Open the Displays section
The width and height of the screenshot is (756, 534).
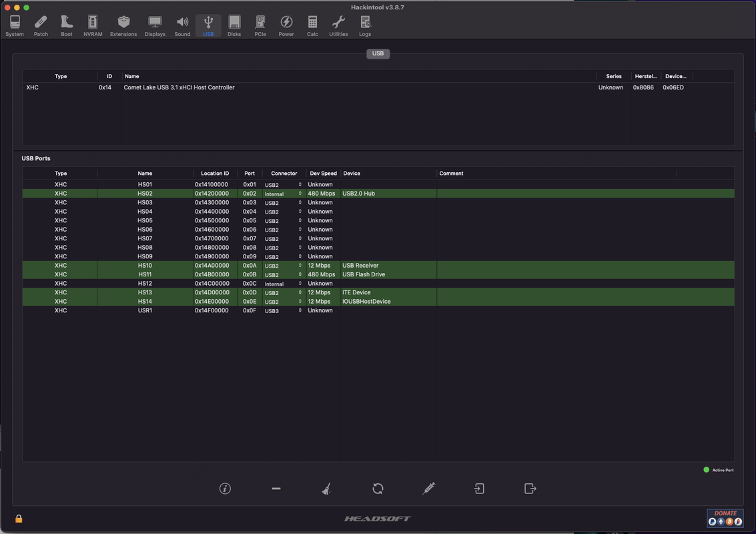155,25
